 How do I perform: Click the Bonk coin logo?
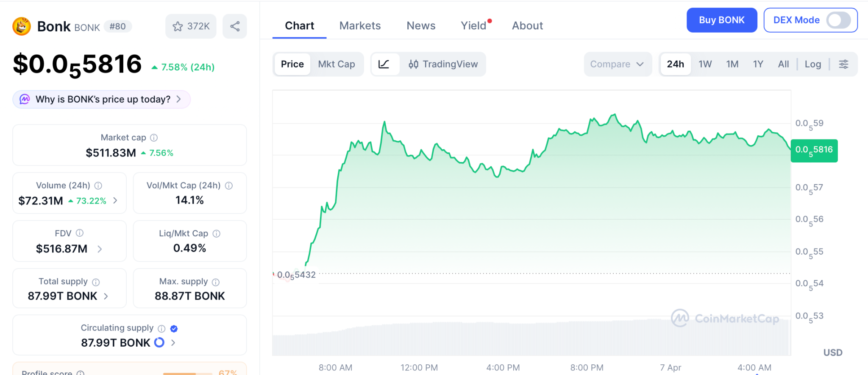click(22, 26)
